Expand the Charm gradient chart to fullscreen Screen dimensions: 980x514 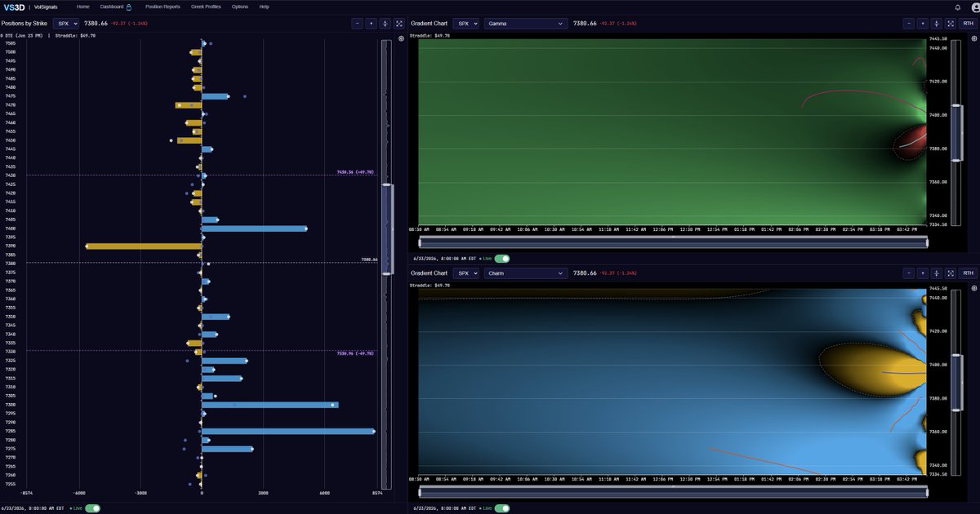tap(950, 273)
